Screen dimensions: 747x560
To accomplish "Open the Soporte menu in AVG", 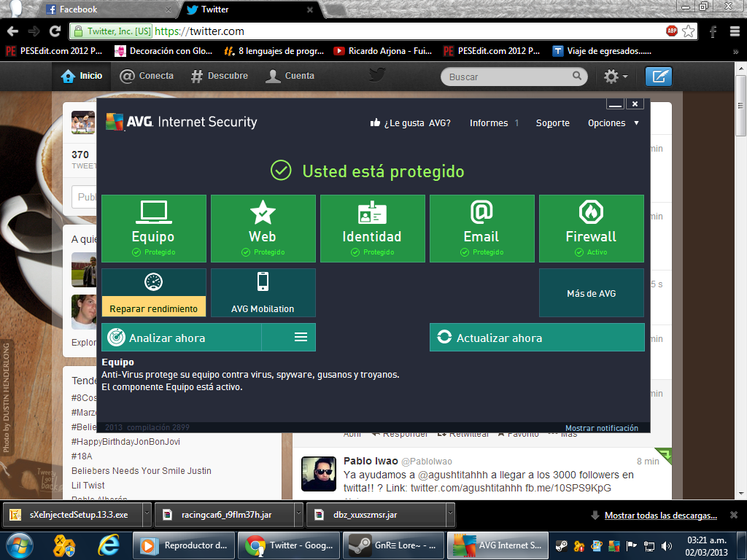I will coord(553,122).
